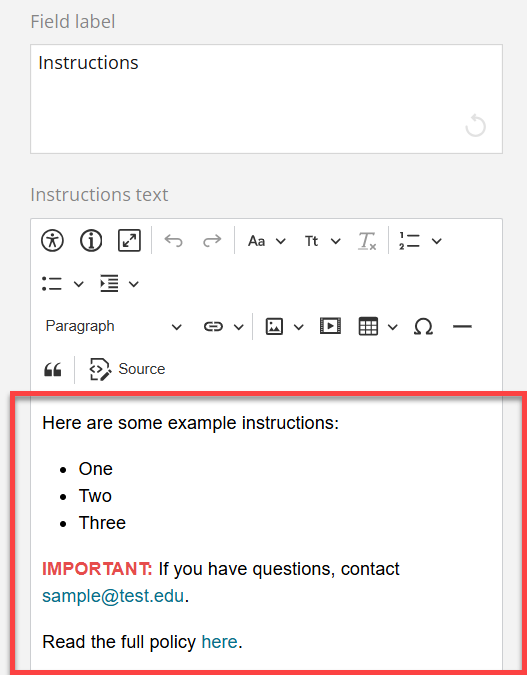Click the 'One' bullet item
Image resolution: width=527 pixels, height=675 pixels.
96,469
